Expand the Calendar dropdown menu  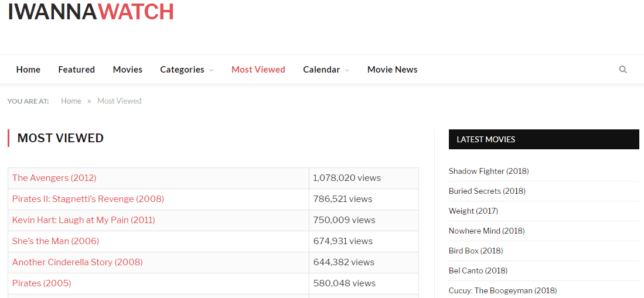click(x=326, y=69)
